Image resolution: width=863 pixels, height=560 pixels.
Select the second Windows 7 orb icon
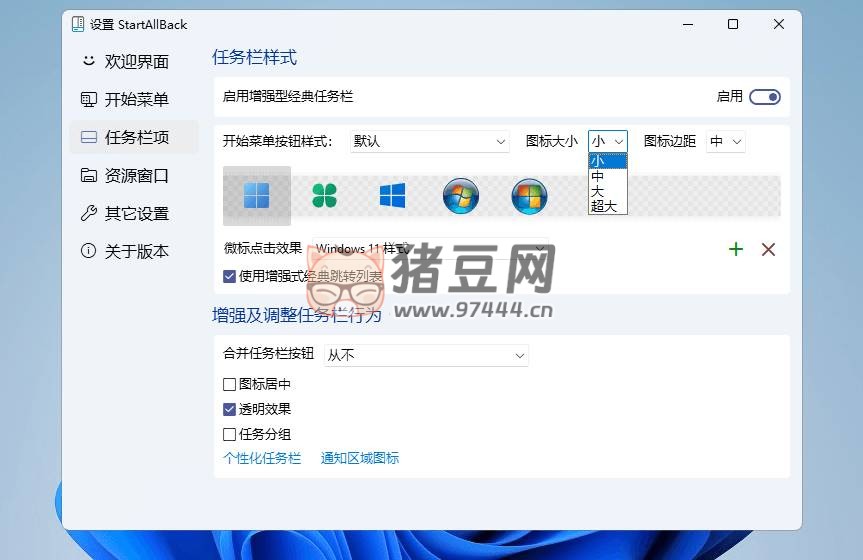[x=529, y=196]
